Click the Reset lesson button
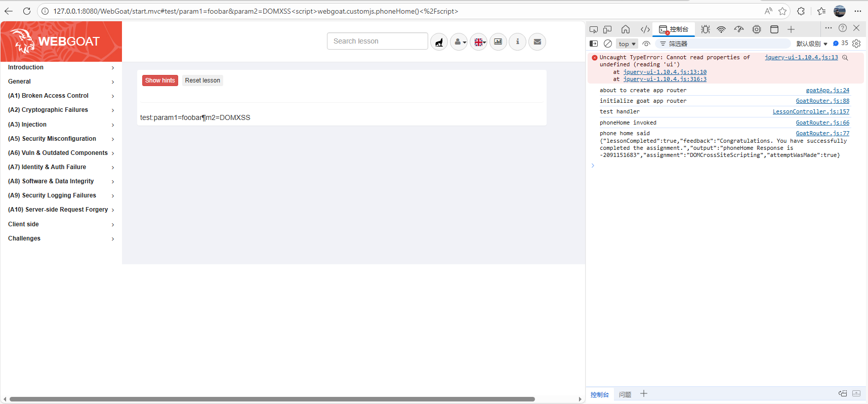The height and width of the screenshot is (404, 868). (202, 80)
